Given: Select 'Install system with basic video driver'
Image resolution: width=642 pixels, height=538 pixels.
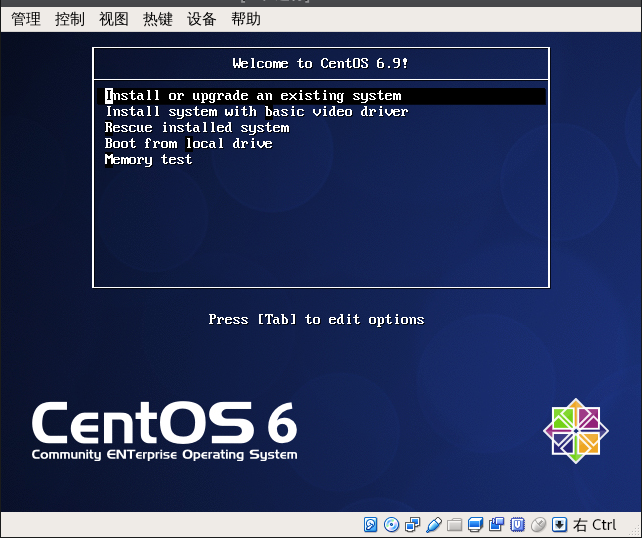Looking at the screenshot, I should [257, 112].
